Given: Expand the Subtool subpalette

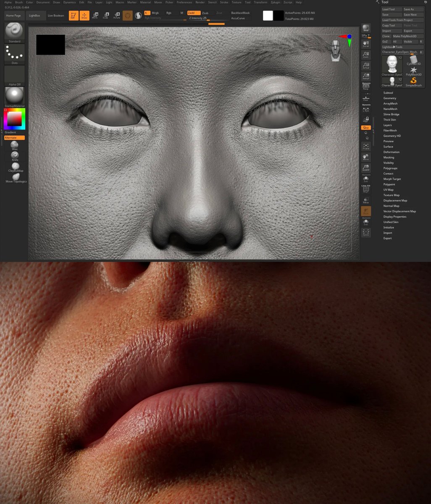Looking at the screenshot, I should (x=388, y=92).
